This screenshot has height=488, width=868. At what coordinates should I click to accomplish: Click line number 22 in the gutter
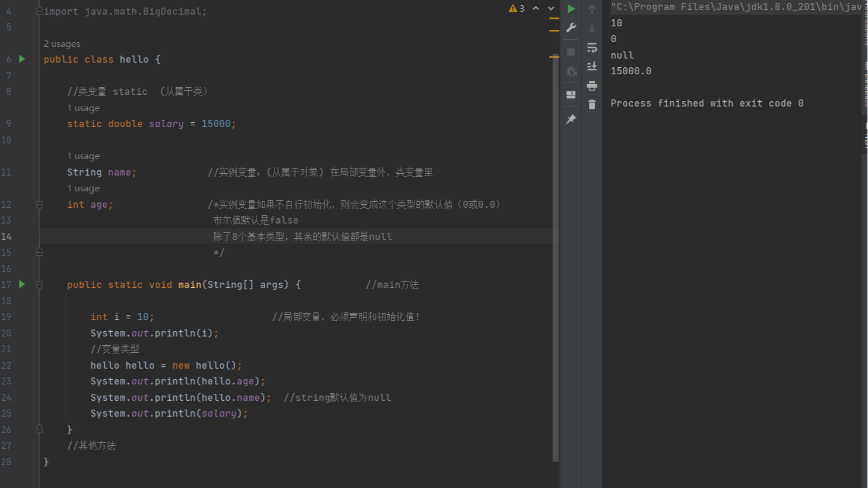click(x=6, y=365)
